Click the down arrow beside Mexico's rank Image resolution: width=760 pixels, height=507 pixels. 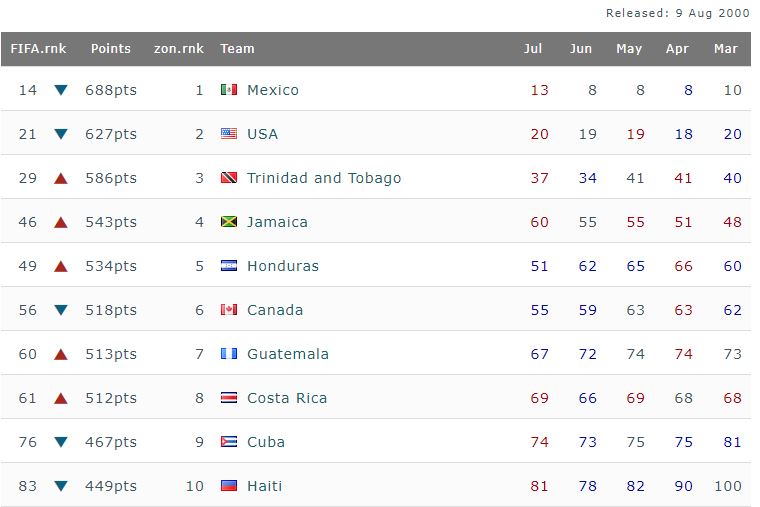61,90
